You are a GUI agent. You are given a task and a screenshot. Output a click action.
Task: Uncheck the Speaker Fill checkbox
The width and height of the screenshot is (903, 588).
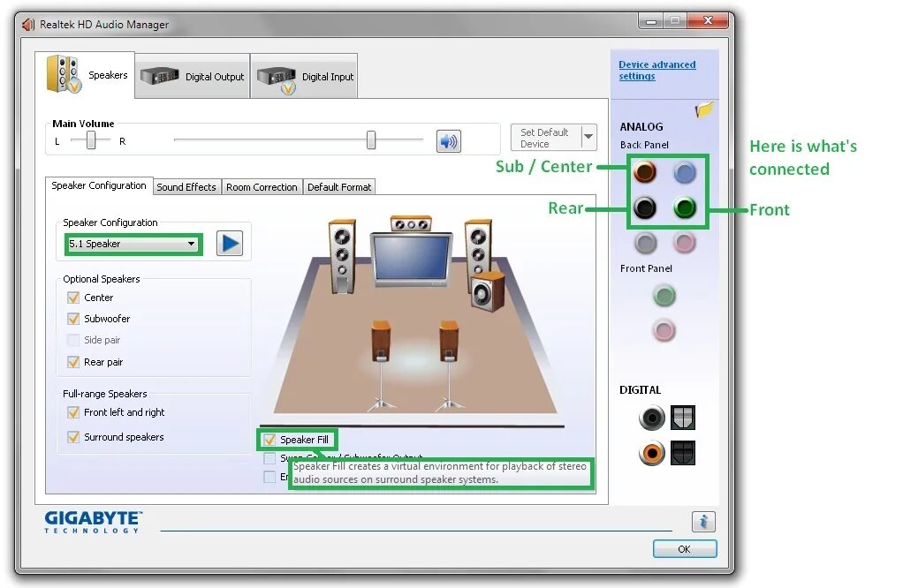269,441
